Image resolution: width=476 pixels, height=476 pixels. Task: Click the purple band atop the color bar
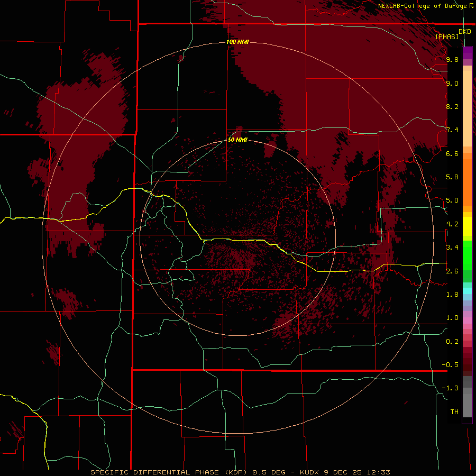(x=467, y=53)
